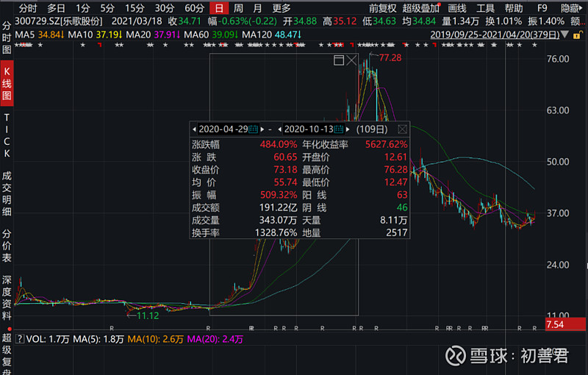Click the MA10 37.19 indicator label
Screen dimensions: 588x375
(95, 35)
